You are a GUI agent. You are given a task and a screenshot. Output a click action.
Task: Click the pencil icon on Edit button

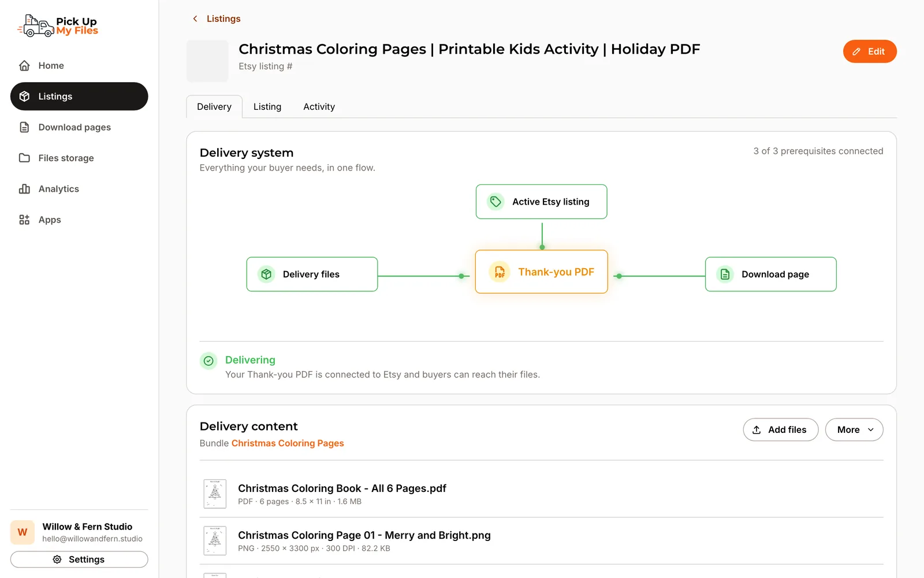856,51
